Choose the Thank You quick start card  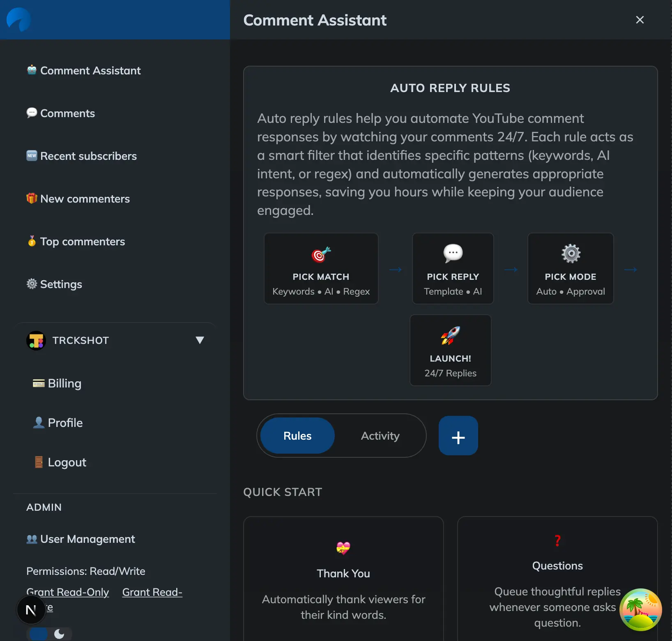[343, 579]
